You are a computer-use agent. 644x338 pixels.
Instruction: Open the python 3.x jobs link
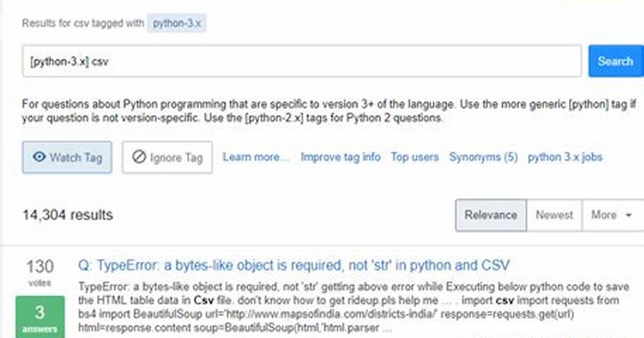click(x=565, y=157)
